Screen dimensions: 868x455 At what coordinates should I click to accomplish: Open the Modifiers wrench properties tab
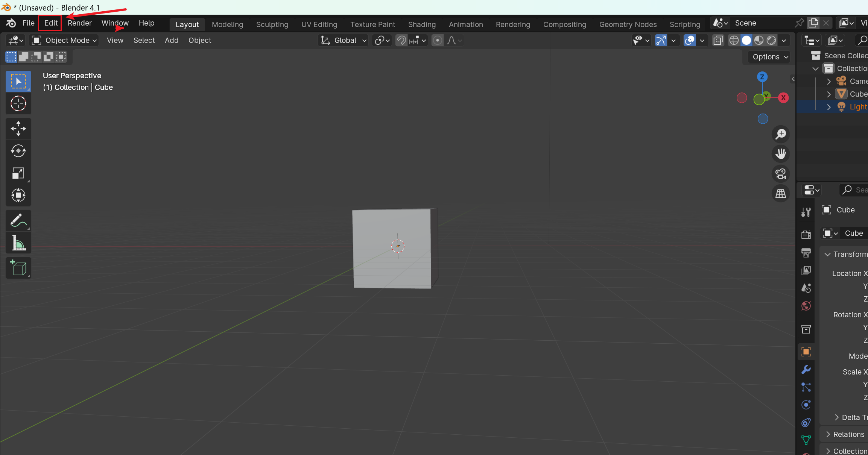pyautogui.click(x=806, y=370)
